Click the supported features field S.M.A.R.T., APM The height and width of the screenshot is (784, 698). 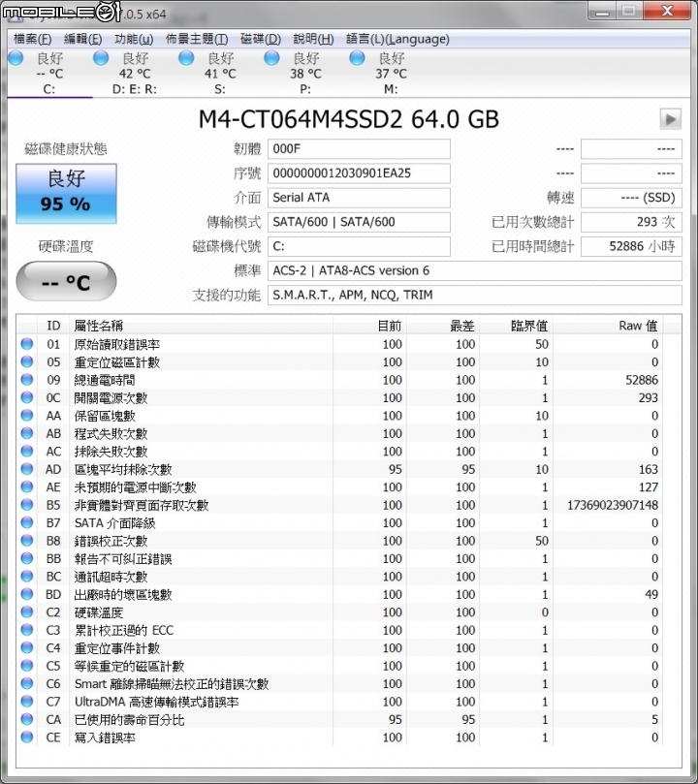click(474, 296)
